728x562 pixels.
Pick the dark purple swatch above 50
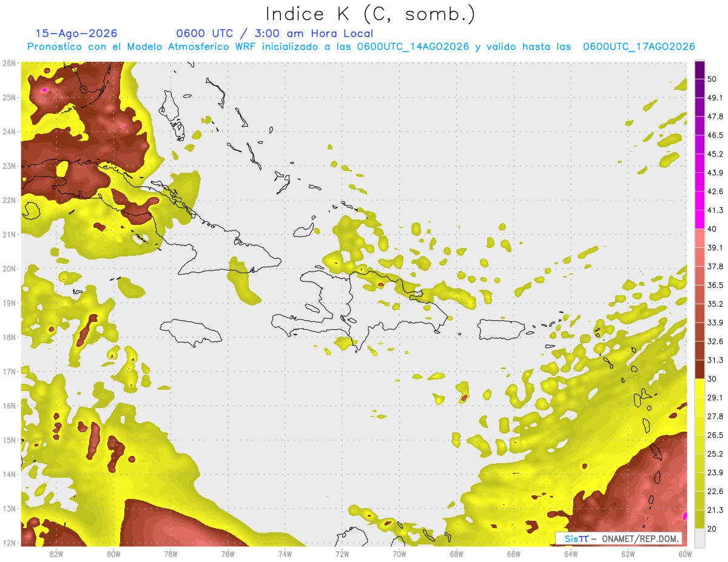[699, 70]
